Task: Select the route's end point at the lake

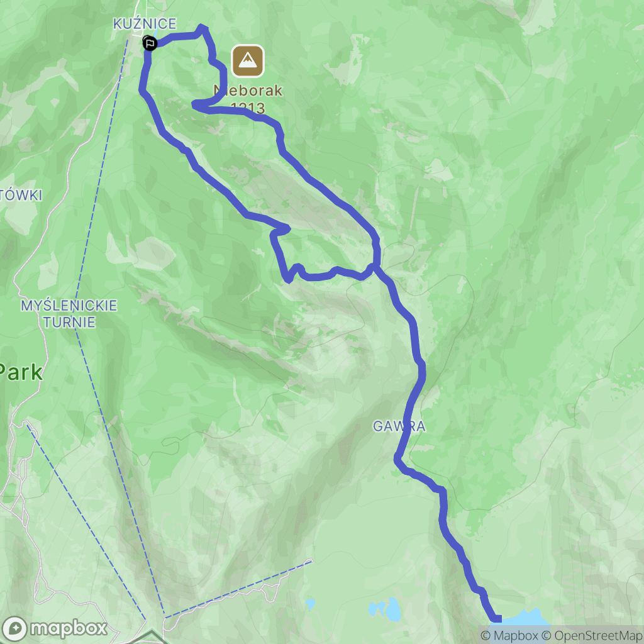Action: click(497, 619)
